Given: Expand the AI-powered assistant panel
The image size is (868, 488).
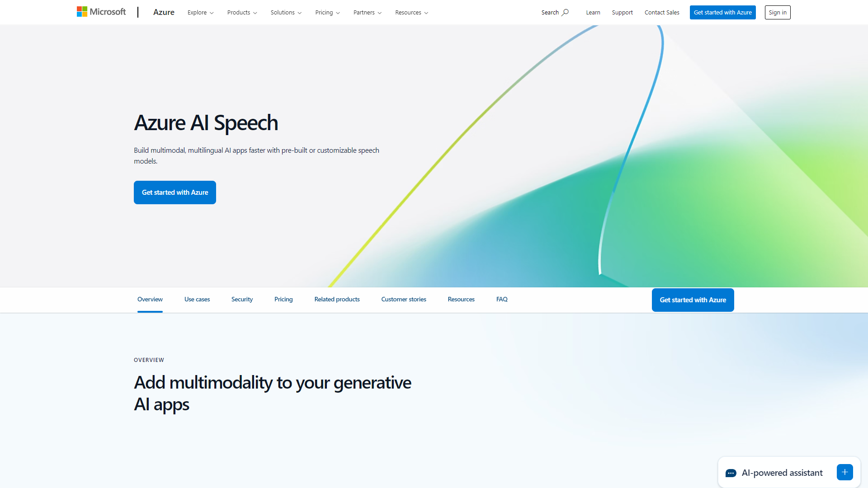Looking at the screenshot, I should coord(846,473).
